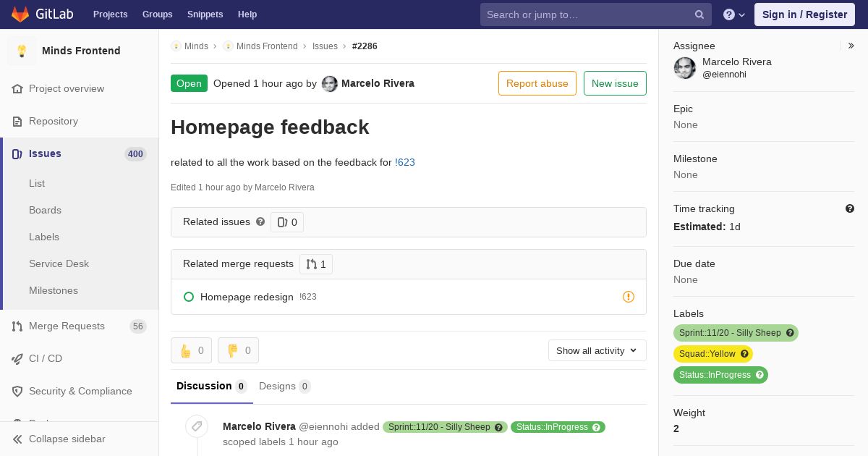This screenshot has width=868, height=456.
Task: Click Marcelo Rivera author name link
Action: (378, 83)
